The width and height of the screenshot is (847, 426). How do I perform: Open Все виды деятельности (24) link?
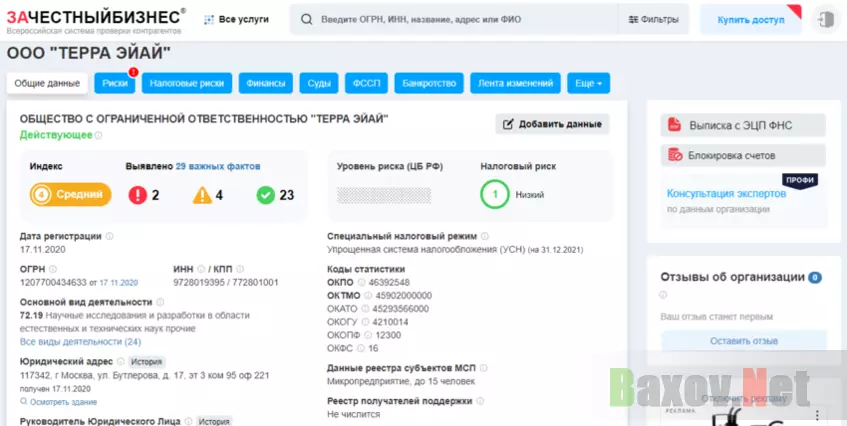tap(80, 342)
